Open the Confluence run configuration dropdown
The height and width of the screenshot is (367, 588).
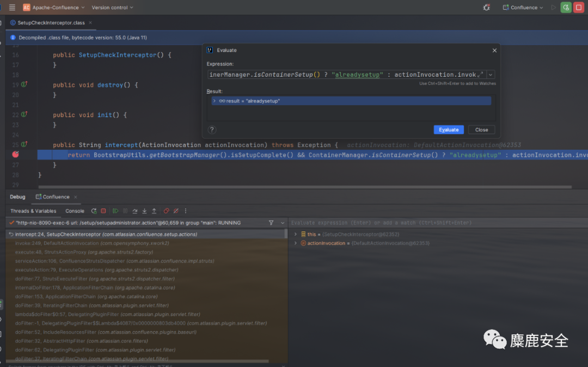coord(523,8)
